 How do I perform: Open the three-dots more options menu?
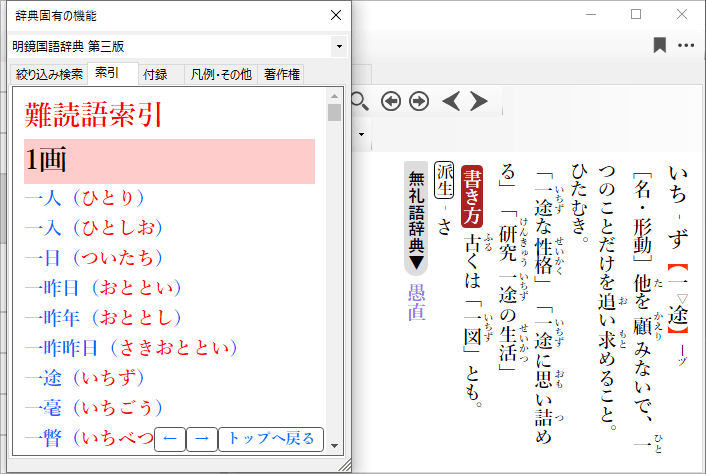tap(686, 45)
